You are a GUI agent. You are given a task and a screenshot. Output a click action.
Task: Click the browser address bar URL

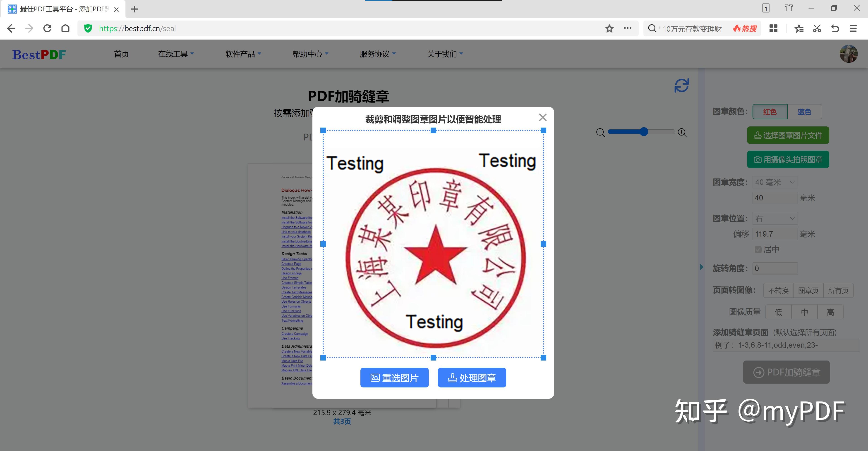click(137, 28)
